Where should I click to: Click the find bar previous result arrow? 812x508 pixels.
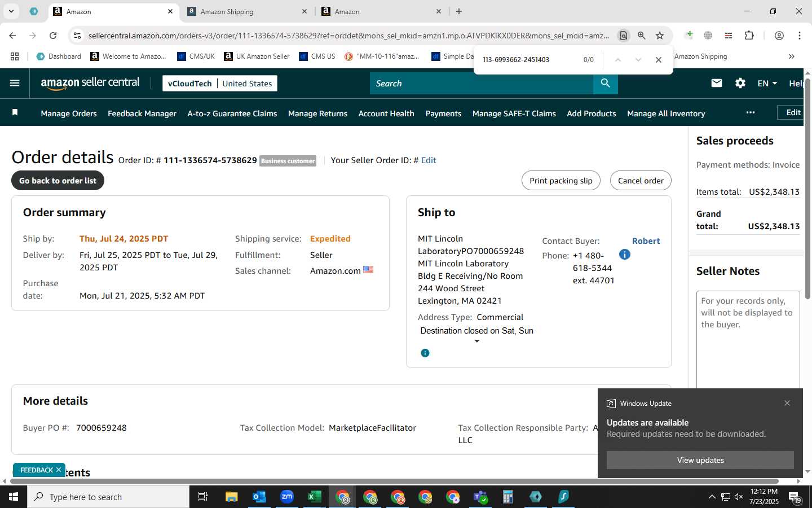point(617,60)
